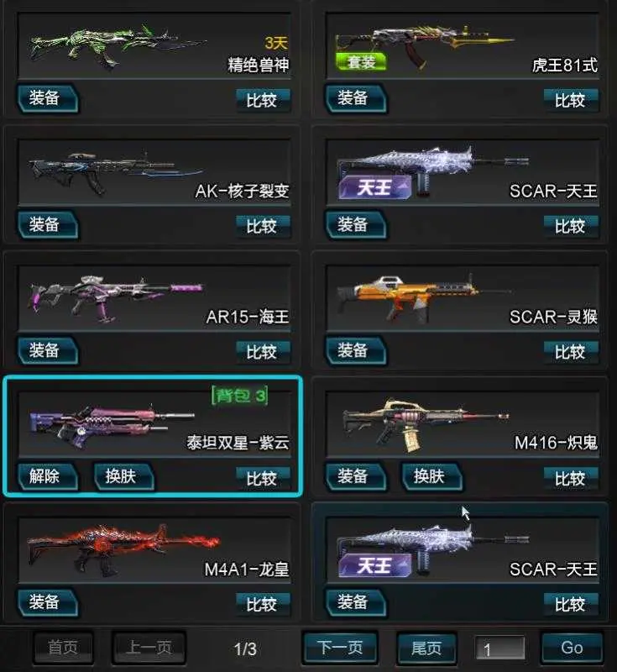The height and width of the screenshot is (672, 617).
Task: Open 换肤 skin change for 泰坦双星-紫云
Action: pos(123,476)
